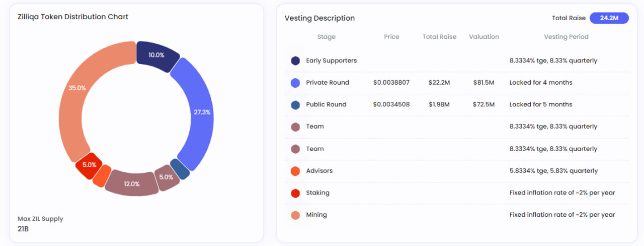Click '5.8334% tge, 5.83% quarterly' Advisors vesting
Screen dimensions: 644x246
pyautogui.click(x=554, y=171)
